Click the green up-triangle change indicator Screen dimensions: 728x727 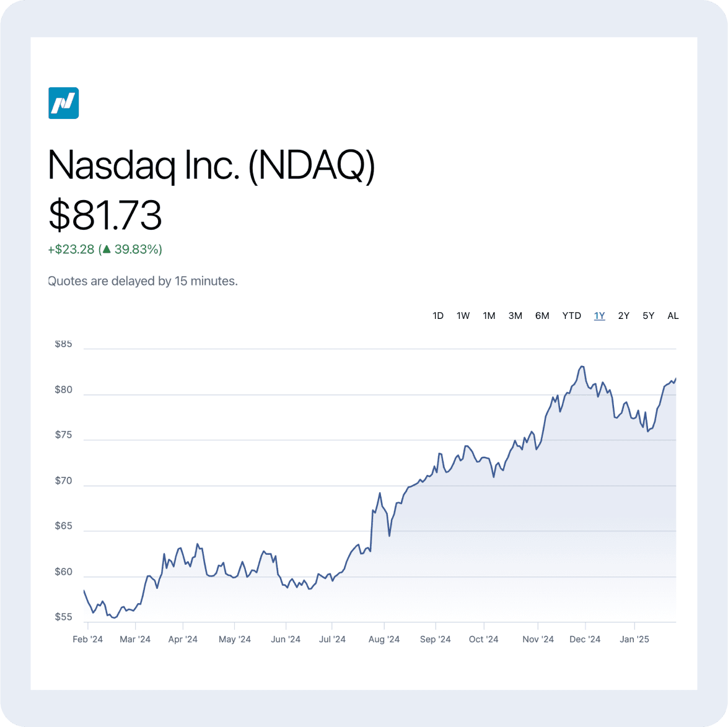click(x=107, y=250)
